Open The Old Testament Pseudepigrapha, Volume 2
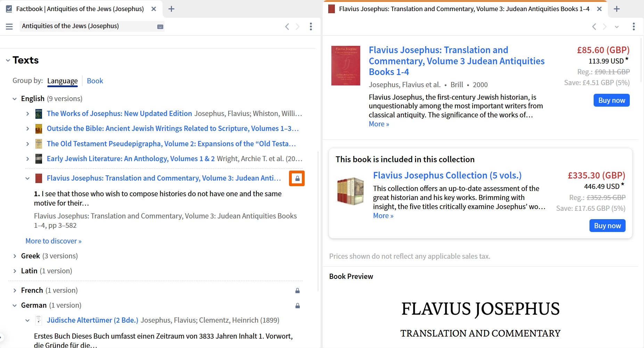Viewport: 644px width, 348px height. [171, 144]
